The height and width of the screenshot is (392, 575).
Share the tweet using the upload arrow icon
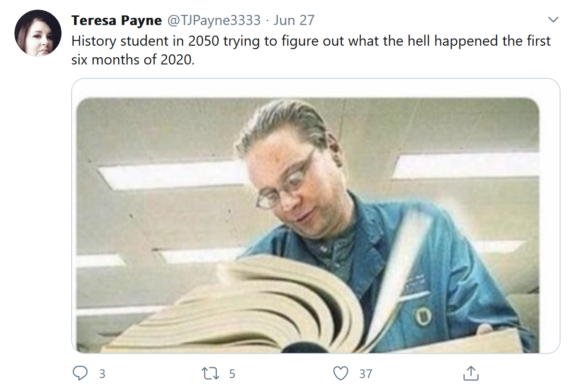point(471,373)
